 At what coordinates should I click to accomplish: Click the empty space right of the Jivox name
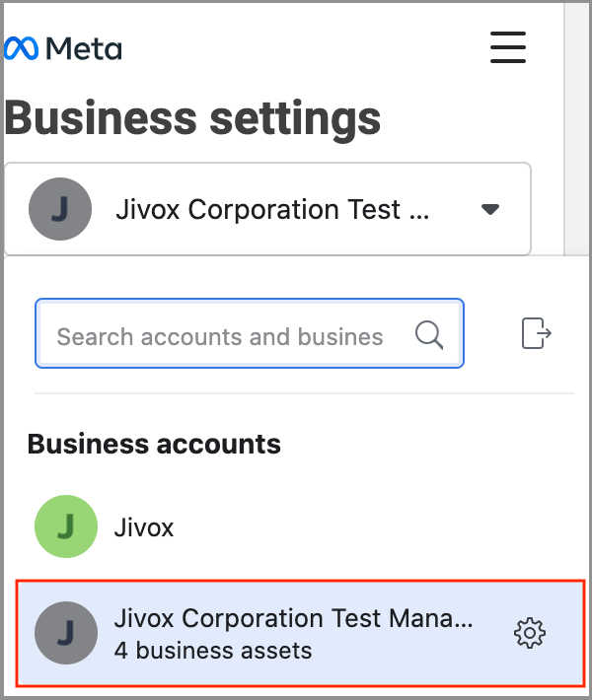pos(375,527)
